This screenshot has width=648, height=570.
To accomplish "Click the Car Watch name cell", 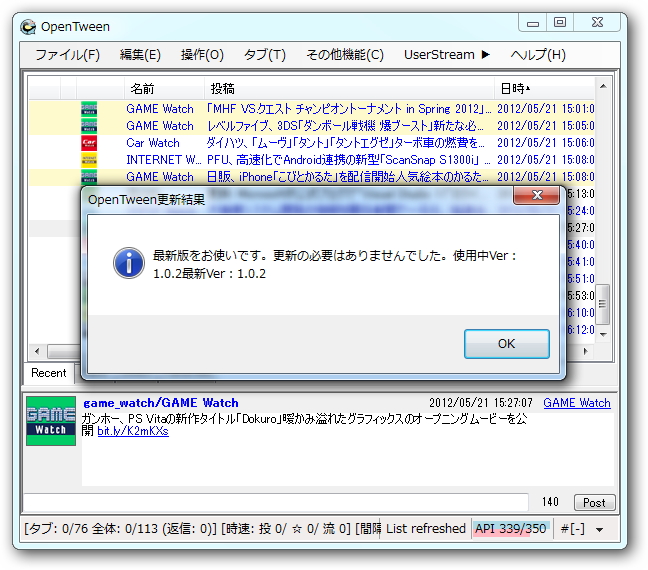I will pos(153,143).
